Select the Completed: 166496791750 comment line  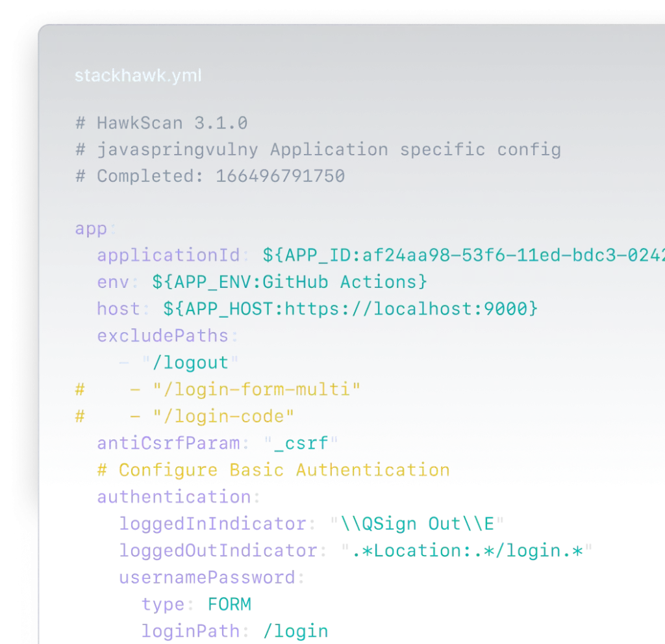tap(210, 176)
